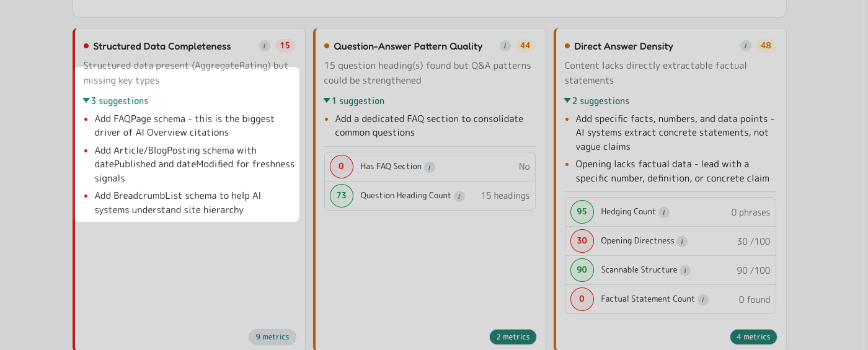Show info for Opening Directness metric

(682, 242)
